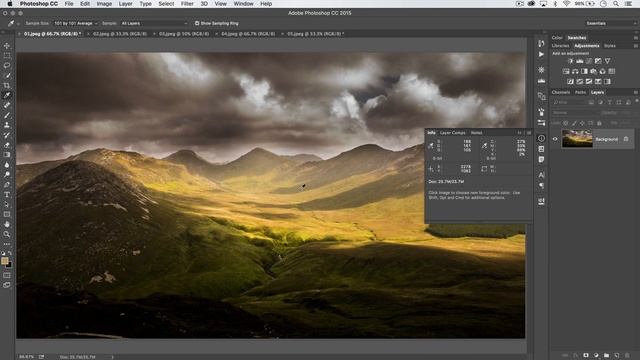This screenshot has width=640, height=360.
Task: Toggle filter for pixel layers in Layers panel
Action: pos(591,102)
